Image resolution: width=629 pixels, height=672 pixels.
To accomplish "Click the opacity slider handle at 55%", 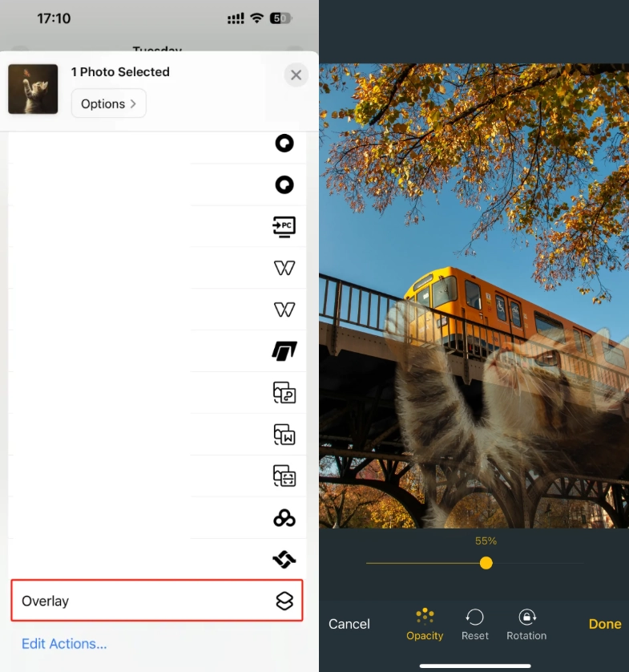I will 486,564.
